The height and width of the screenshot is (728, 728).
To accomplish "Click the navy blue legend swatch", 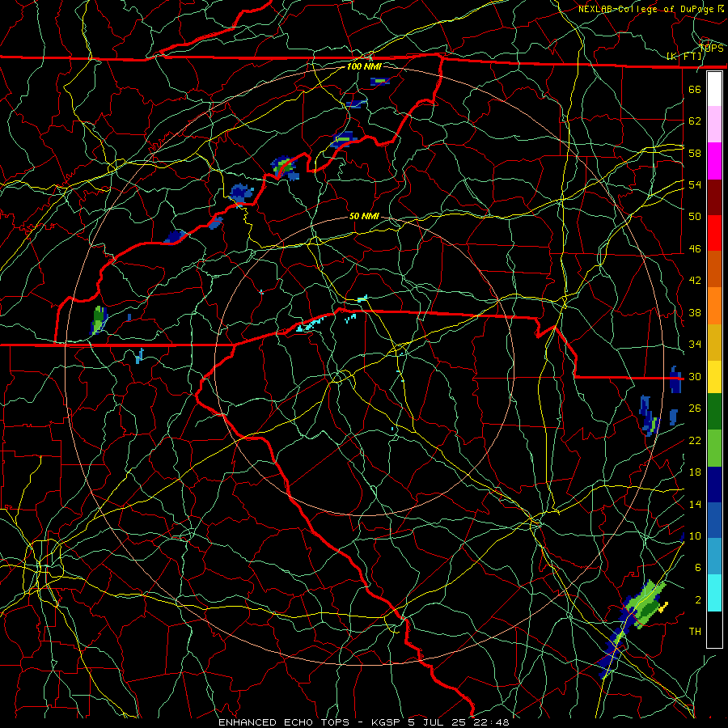I will click(714, 485).
